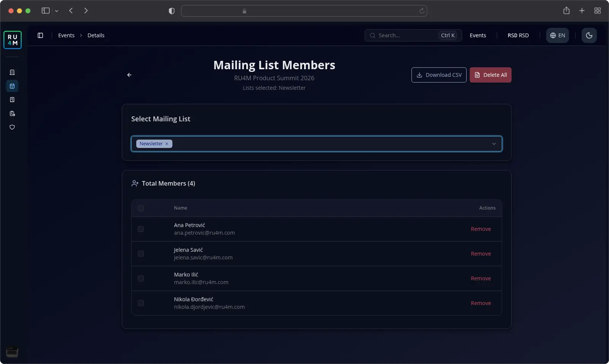Open the shield icon in the sidebar
Image resolution: width=609 pixels, height=364 pixels.
pyautogui.click(x=12, y=127)
